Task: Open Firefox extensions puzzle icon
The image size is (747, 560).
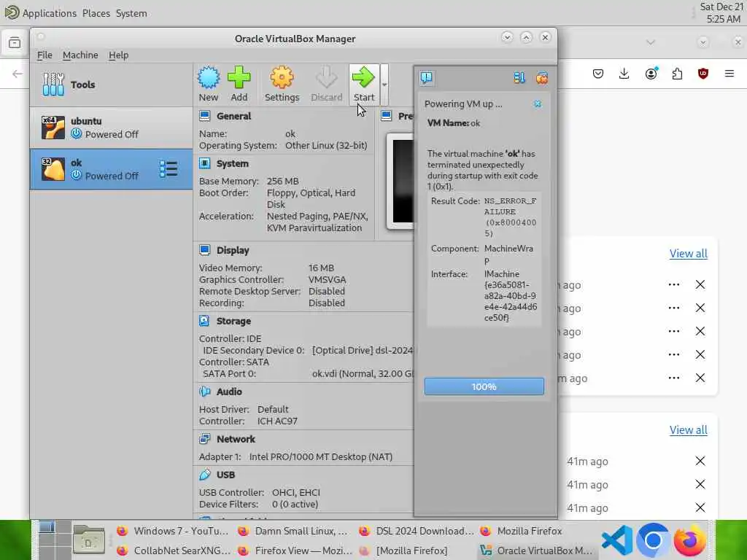Action: pos(677,74)
